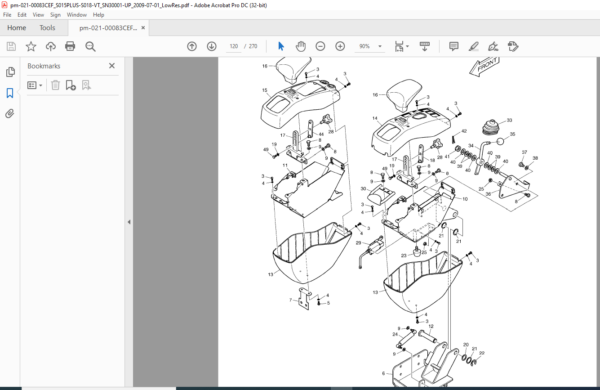Add document to starred favorites
This screenshot has height=390, width=600.
tap(31, 46)
